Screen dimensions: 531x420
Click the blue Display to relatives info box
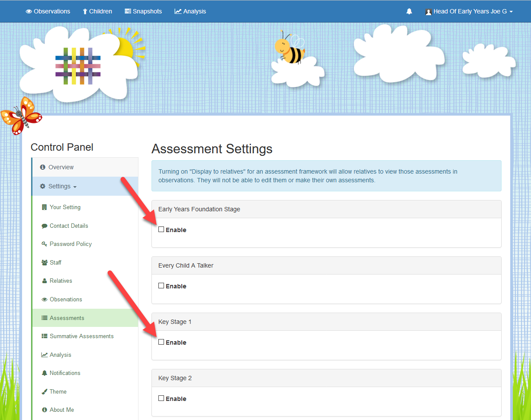coord(326,176)
